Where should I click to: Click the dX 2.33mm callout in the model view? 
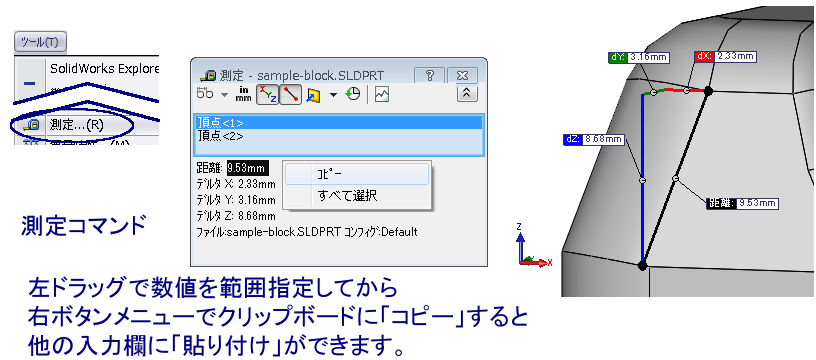(724, 56)
